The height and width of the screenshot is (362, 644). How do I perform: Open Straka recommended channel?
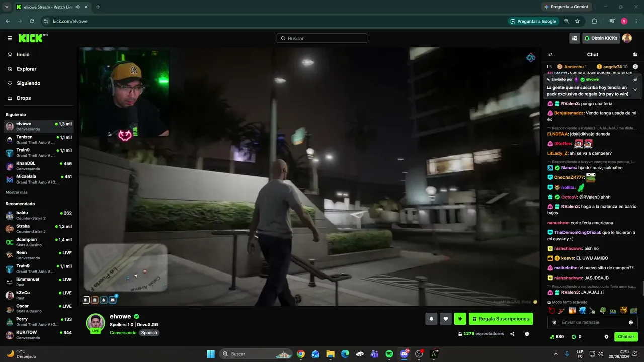pos(39,229)
